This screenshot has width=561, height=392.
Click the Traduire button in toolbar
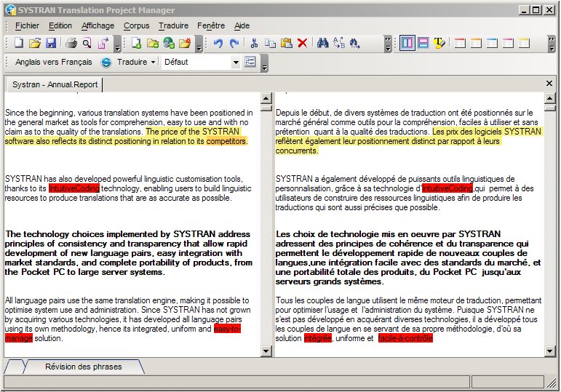132,63
